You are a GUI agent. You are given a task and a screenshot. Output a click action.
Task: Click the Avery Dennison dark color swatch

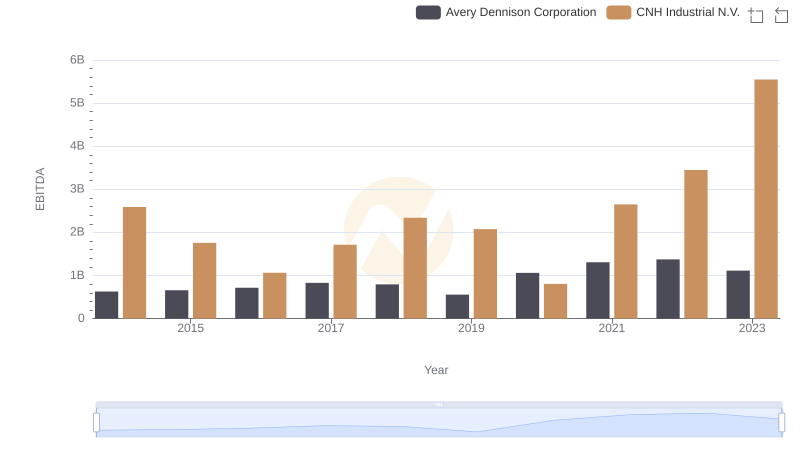tap(428, 12)
